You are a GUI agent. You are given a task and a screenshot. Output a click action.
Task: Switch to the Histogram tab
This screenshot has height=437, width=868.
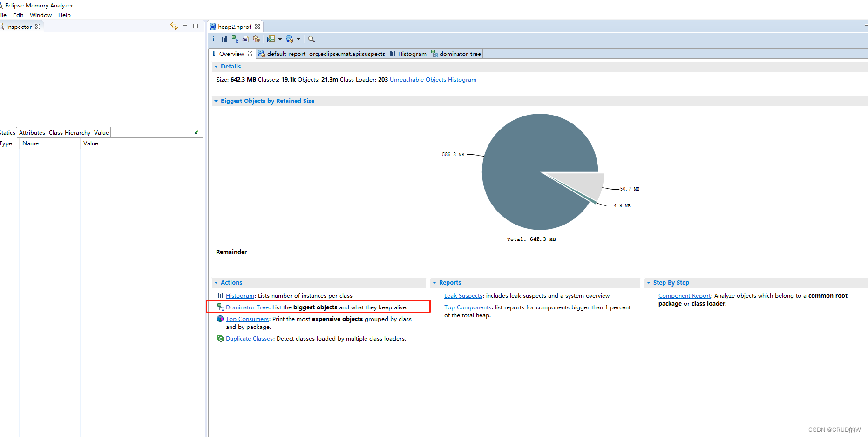coord(408,54)
